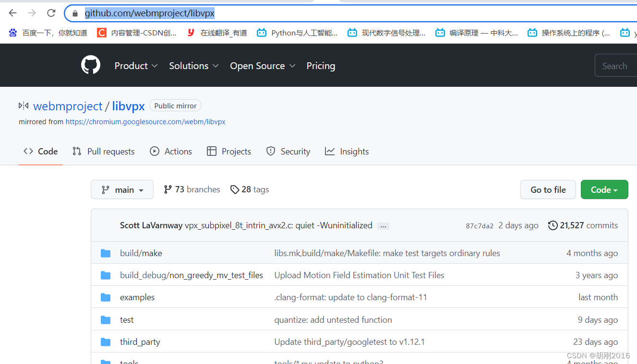Expand the Solutions menu

pyautogui.click(x=194, y=66)
